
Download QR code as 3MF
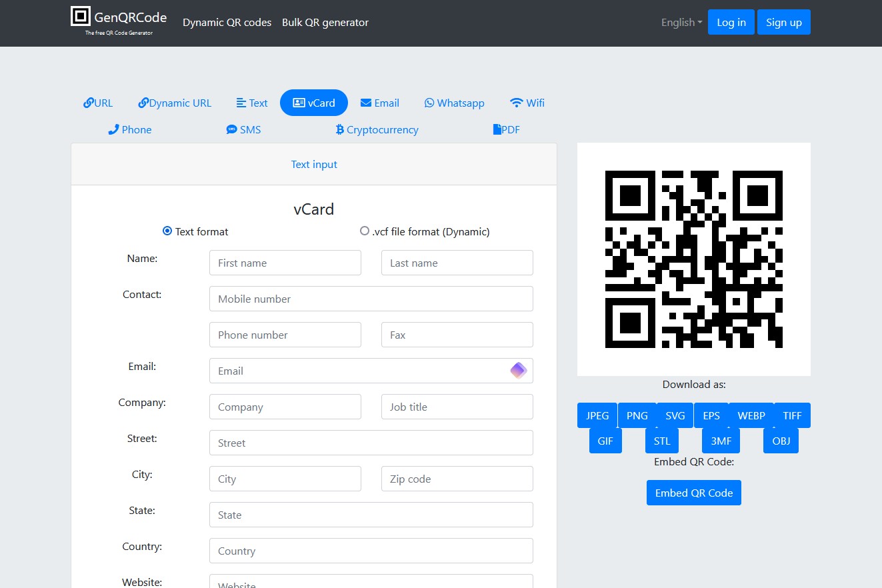(x=721, y=441)
